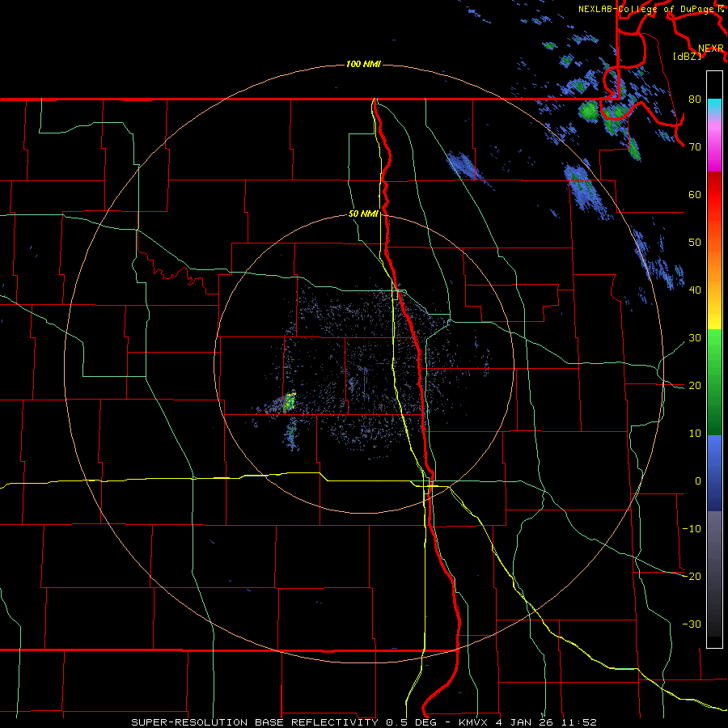The width and height of the screenshot is (728, 728).
Task: Click the -10 value on dBZ scale
Action: [692, 529]
